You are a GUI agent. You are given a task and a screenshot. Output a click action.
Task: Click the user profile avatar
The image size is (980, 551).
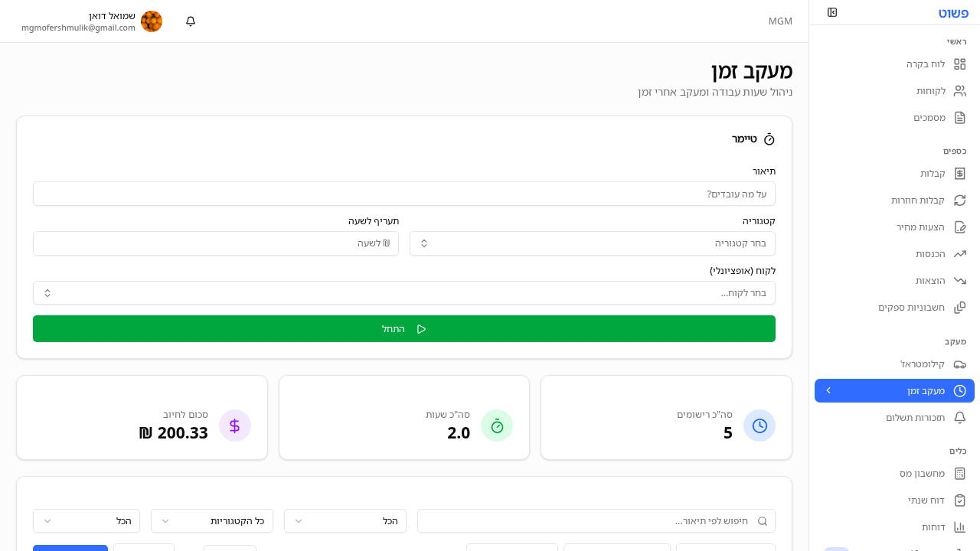(152, 21)
